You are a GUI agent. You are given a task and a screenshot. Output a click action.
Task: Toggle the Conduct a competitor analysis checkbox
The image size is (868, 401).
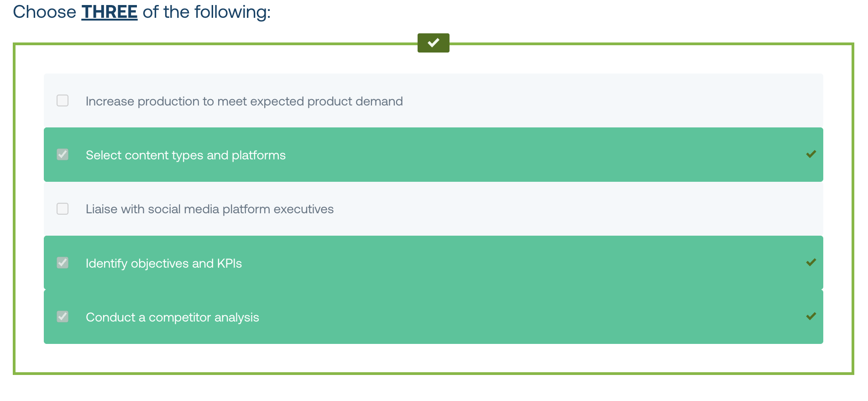click(x=63, y=317)
